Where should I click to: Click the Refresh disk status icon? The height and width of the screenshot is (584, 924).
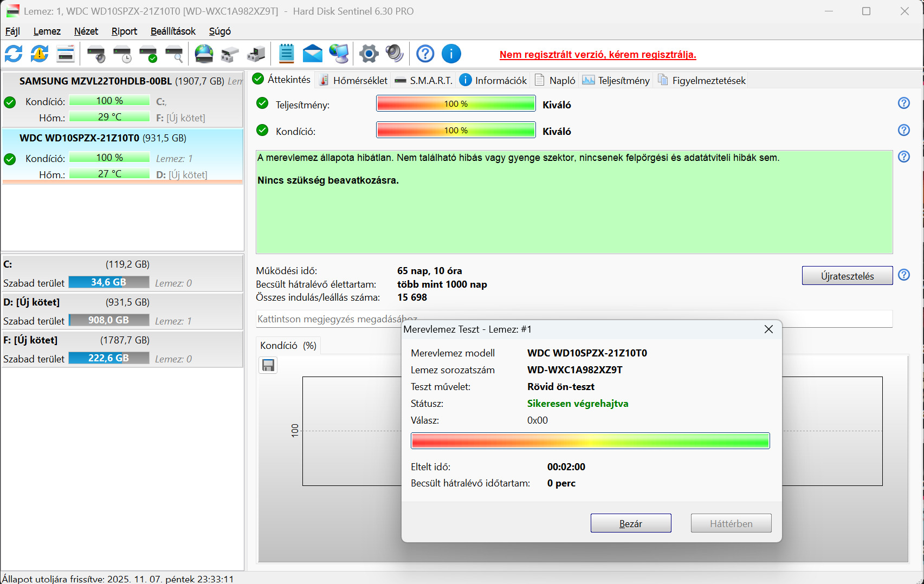(14, 54)
